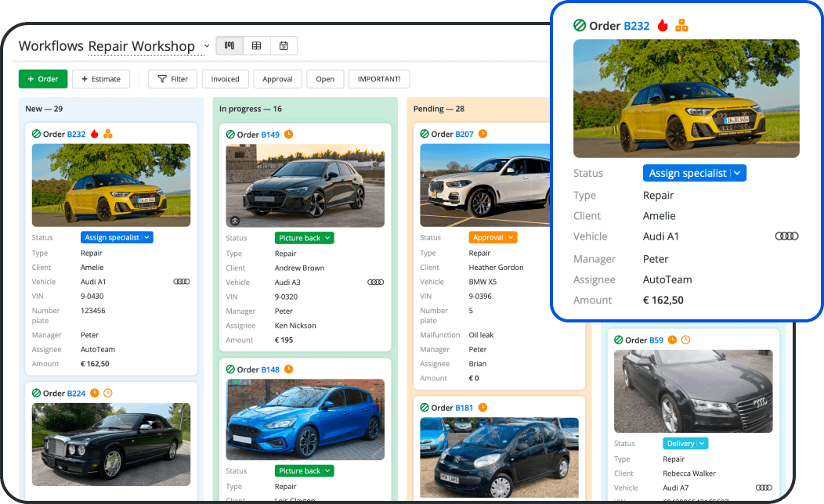
Task: Create a new order with + Order
Action: (x=43, y=79)
